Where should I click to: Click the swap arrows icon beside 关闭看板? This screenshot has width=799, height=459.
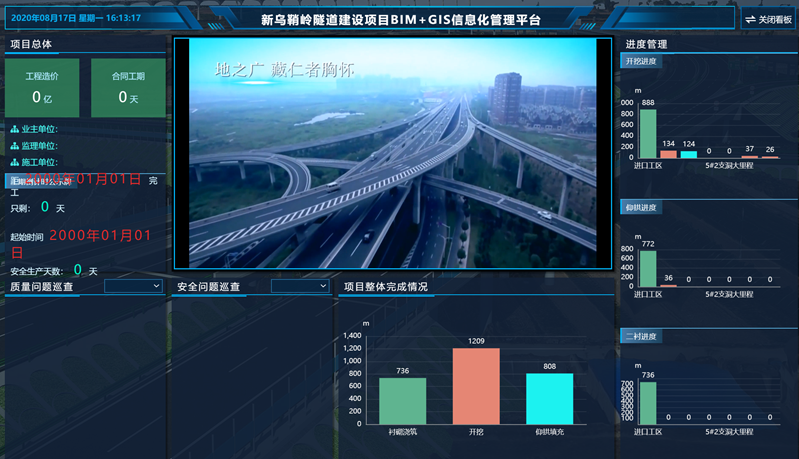[x=750, y=19]
